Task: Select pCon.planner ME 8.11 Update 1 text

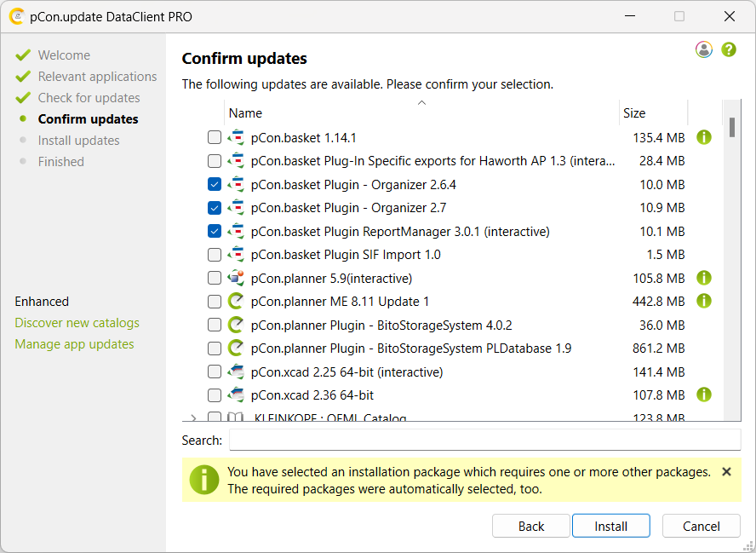Action: [x=340, y=302]
